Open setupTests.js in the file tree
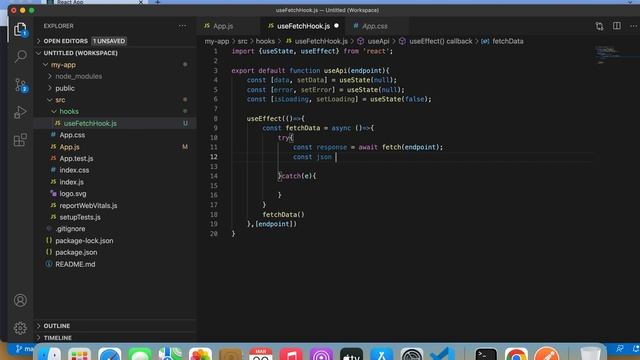The height and width of the screenshot is (360, 640). point(80,217)
